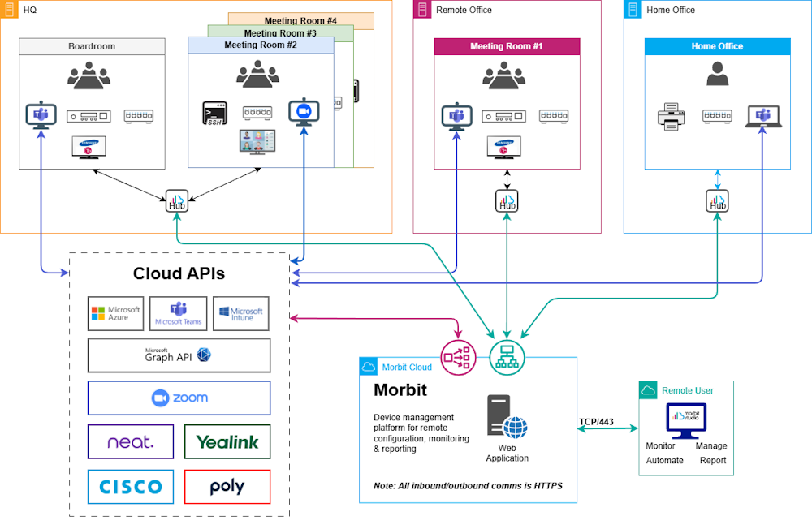Click the Zoom logo box in Cloud APIs
The image size is (812, 529).
pos(179,398)
